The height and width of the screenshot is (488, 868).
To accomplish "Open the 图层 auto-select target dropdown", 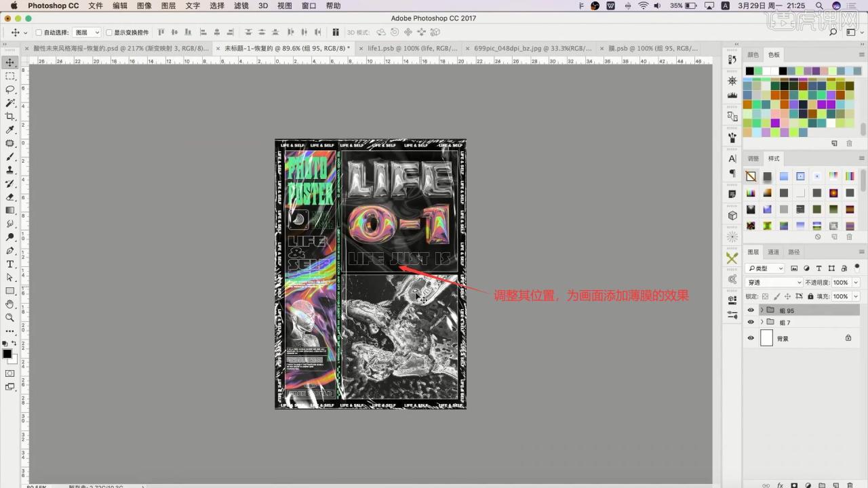I will point(87,33).
